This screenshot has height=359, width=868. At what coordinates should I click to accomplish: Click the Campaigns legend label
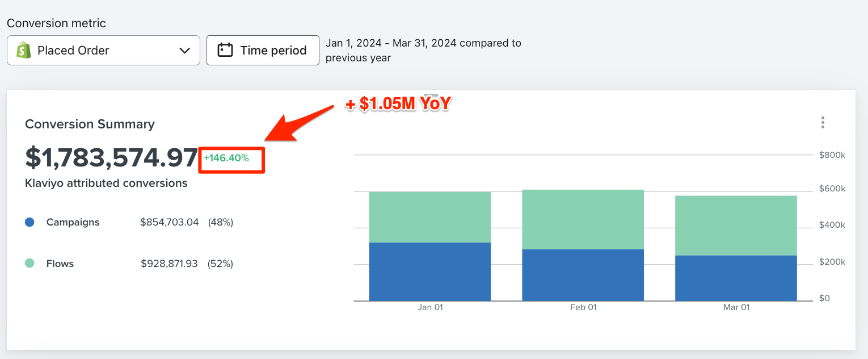click(73, 222)
